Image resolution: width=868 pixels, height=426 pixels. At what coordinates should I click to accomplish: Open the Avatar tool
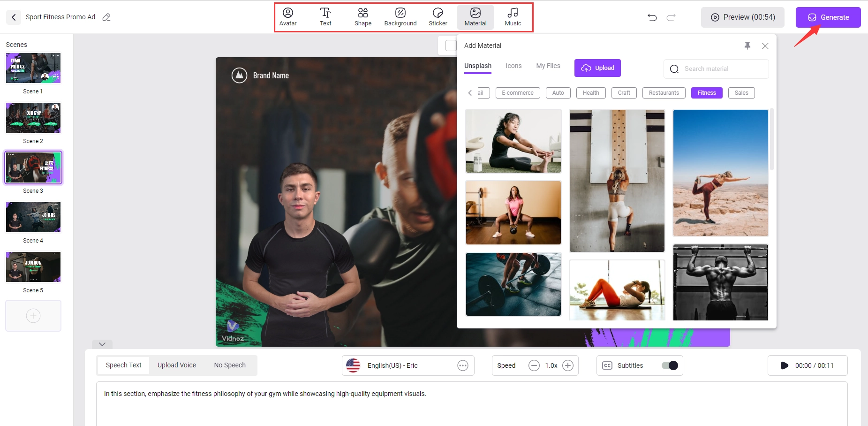[x=288, y=17]
